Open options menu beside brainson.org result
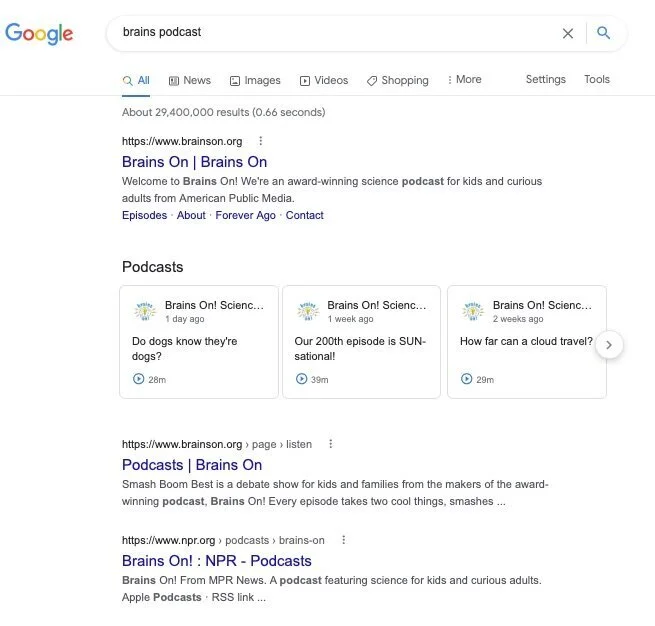The image size is (655, 626). (261, 141)
